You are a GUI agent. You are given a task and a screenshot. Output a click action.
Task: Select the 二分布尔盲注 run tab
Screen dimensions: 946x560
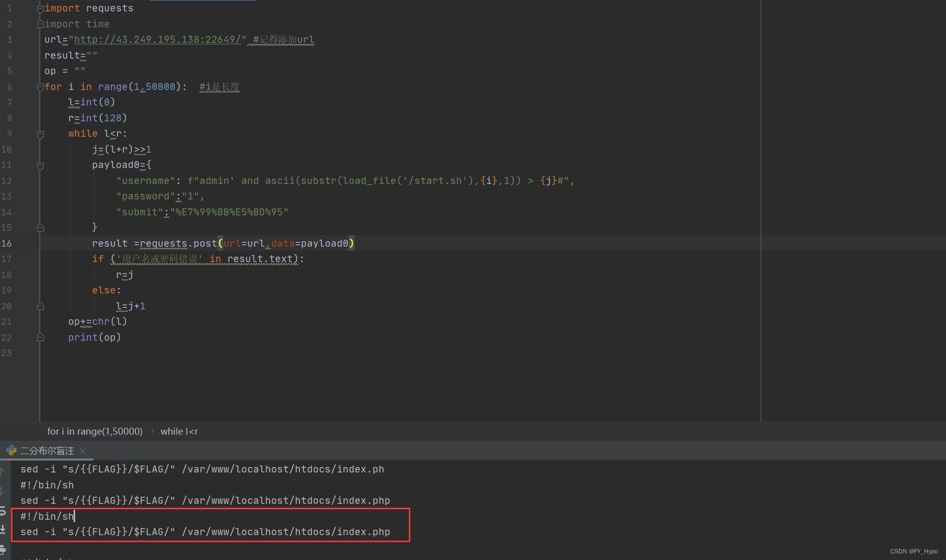47,451
